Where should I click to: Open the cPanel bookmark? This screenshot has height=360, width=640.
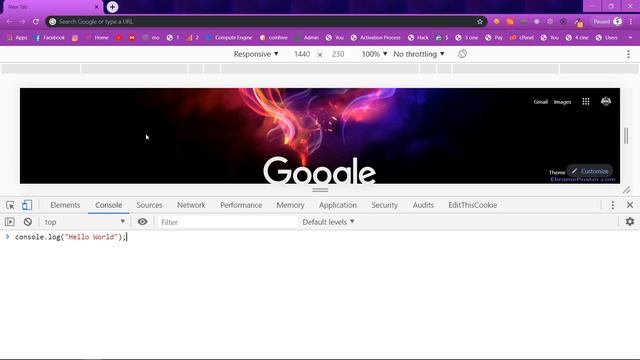522,38
